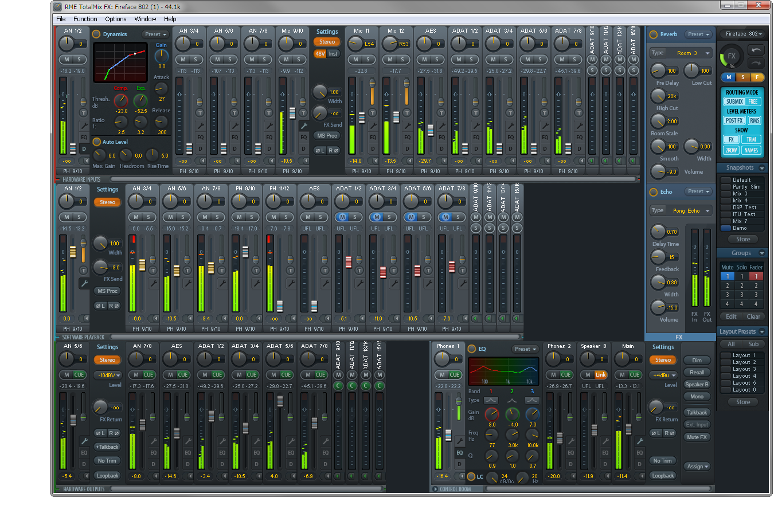Image resolution: width=774 pixels, height=532 pixels.
Task: Open the Echo Type Pong Echo dropdown
Action: coord(687,211)
